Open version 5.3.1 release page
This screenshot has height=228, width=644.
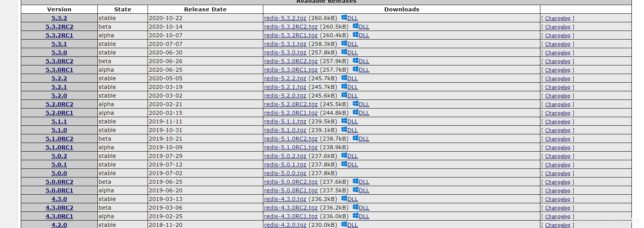59,44
